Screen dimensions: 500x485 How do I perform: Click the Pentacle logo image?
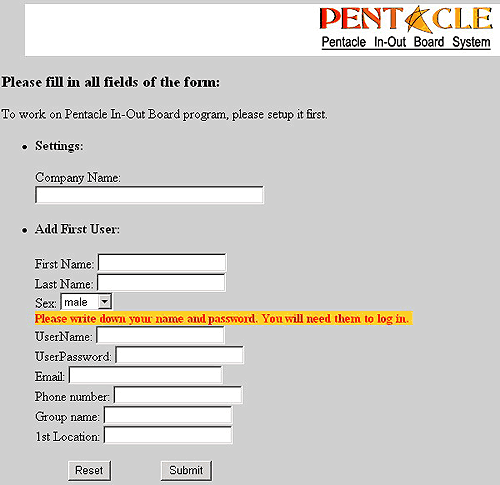coord(406,28)
